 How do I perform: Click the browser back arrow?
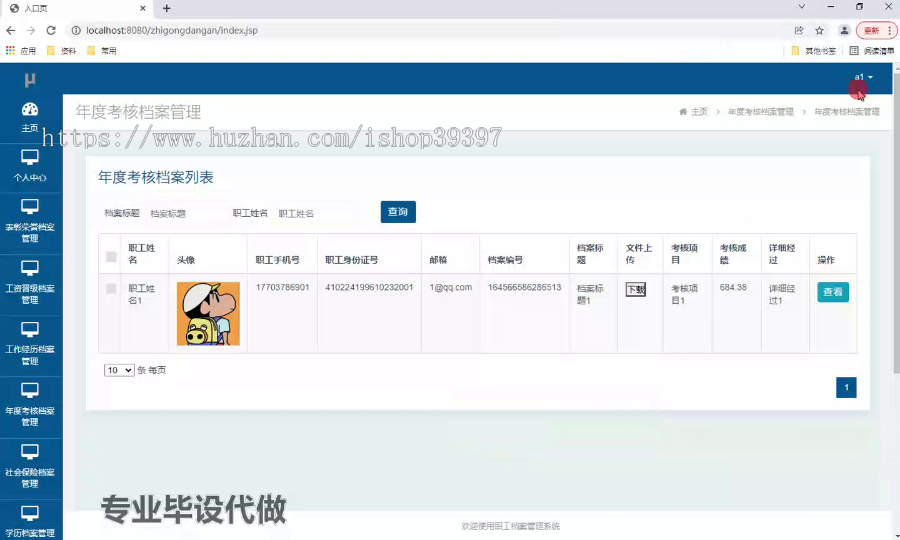click(x=11, y=30)
